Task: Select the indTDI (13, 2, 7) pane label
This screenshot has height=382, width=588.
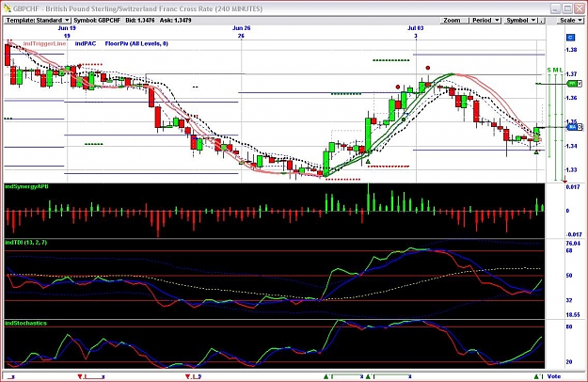Action: pos(26,243)
